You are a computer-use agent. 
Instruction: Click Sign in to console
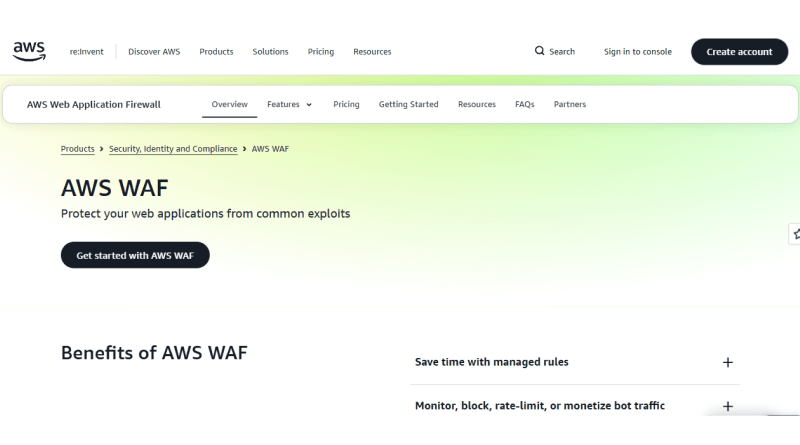point(638,52)
